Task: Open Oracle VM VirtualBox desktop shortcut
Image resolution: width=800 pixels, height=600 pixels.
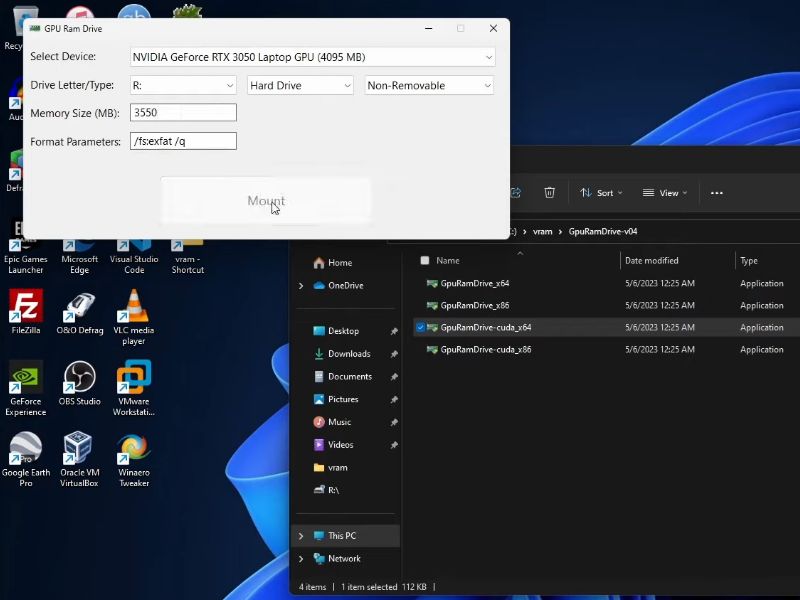Action: tap(80, 459)
